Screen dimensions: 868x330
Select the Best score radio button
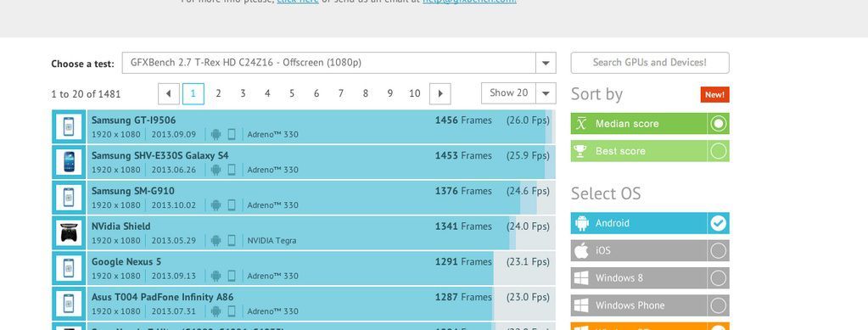(718, 151)
